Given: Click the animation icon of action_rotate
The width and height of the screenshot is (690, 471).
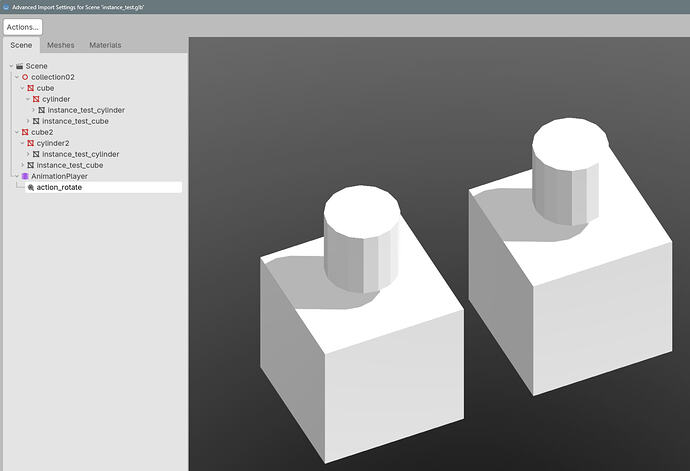Looking at the screenshot, I should (31, 188).
